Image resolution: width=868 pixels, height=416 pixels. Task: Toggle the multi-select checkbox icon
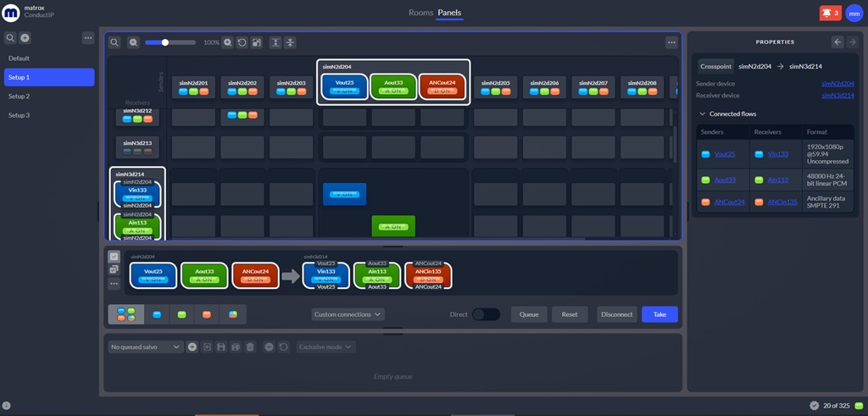coord(114,269)
